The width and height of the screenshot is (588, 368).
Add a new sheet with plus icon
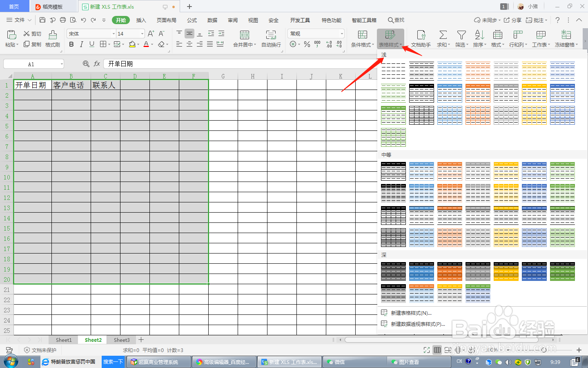point(141,340)
